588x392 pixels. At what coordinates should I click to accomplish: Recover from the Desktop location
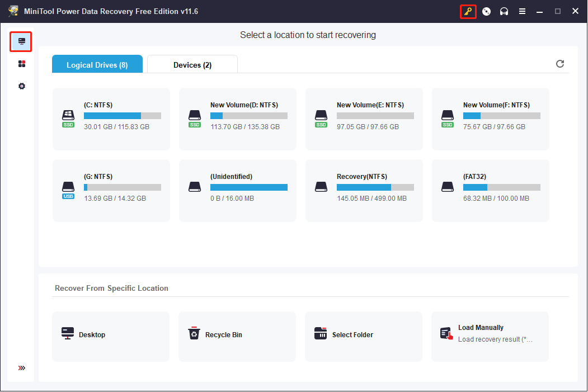pos(110,336)
